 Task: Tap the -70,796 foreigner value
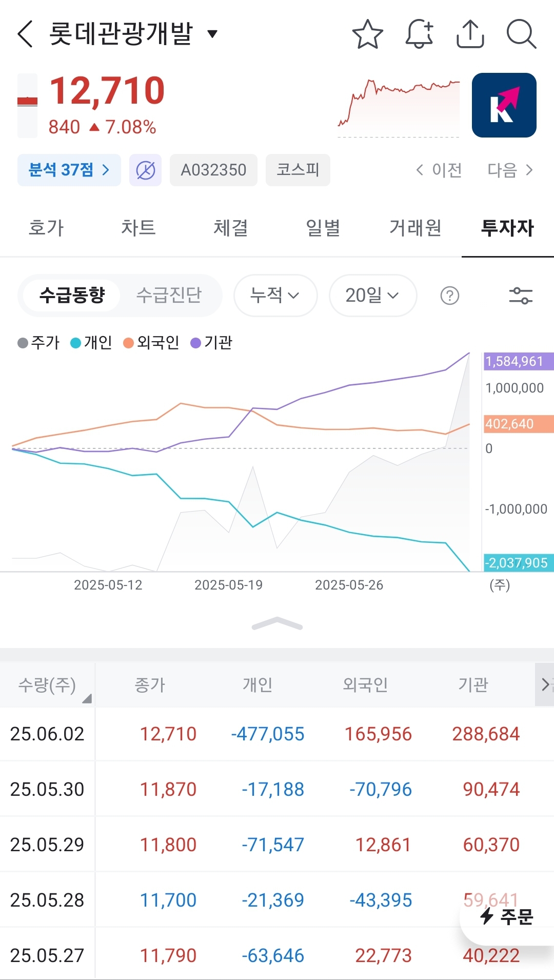tap(381, 789)
